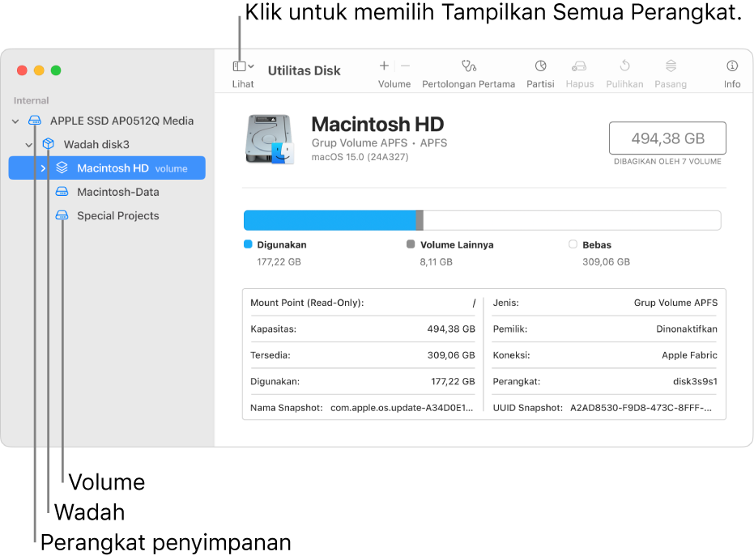Viewport: 754px width, 560px height.
Task: Click the Pulihkan restore icon
Action: pos(624,66)
